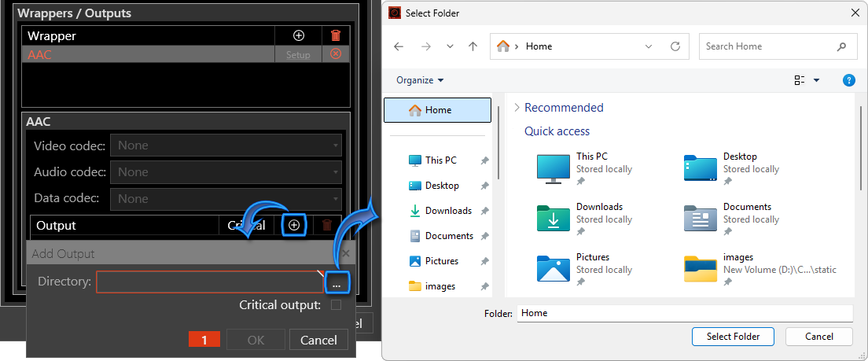The image size is (868, 361).
Task: Select Home in the navigation pane
Action: coord(437,110)
